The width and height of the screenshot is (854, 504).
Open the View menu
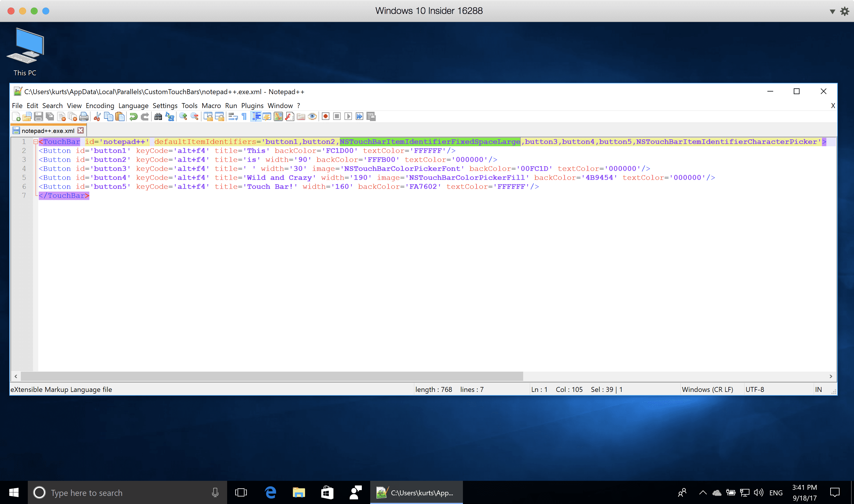[x=74, y=106]
